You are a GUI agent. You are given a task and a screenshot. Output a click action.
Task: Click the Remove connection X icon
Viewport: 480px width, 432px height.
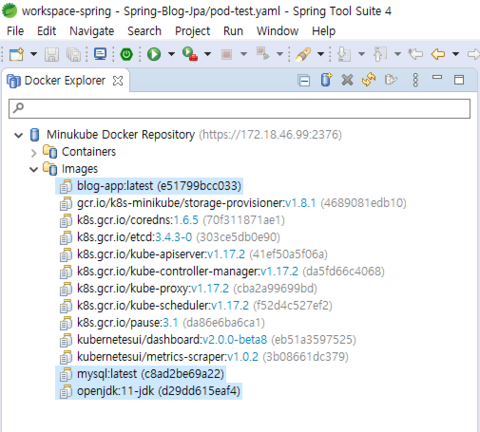click(x=347, y=80)
